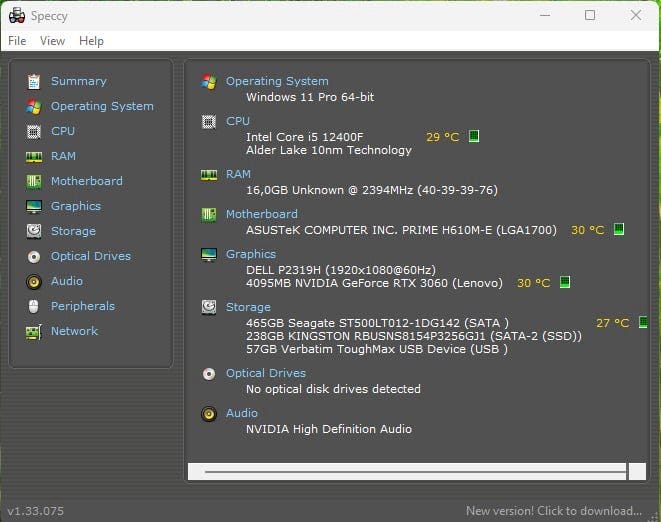Click the version label v1.33.075

(x=35, y=511)
